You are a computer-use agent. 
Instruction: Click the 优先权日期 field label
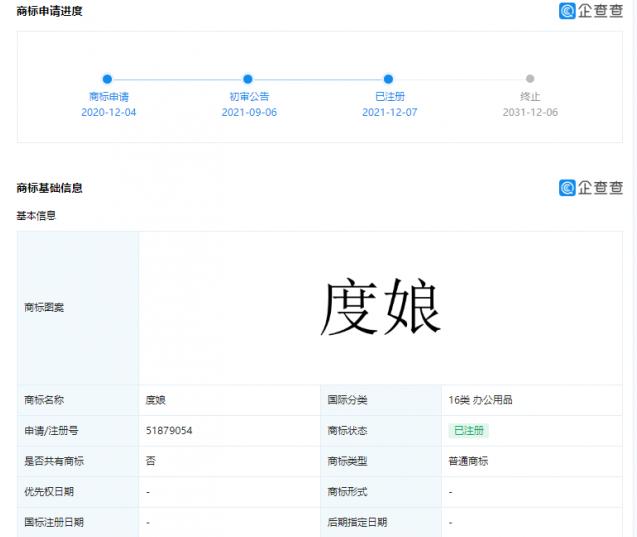(x=49, y=492)
